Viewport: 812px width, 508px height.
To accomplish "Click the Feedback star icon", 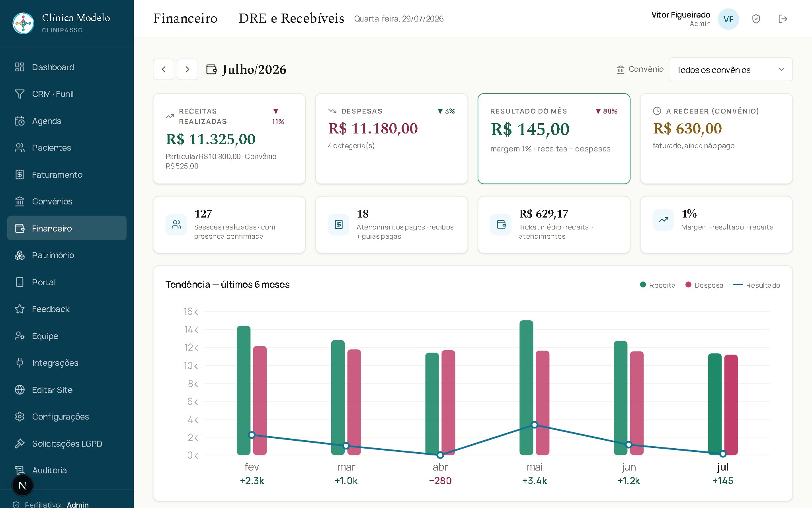I will click(20, 309).
